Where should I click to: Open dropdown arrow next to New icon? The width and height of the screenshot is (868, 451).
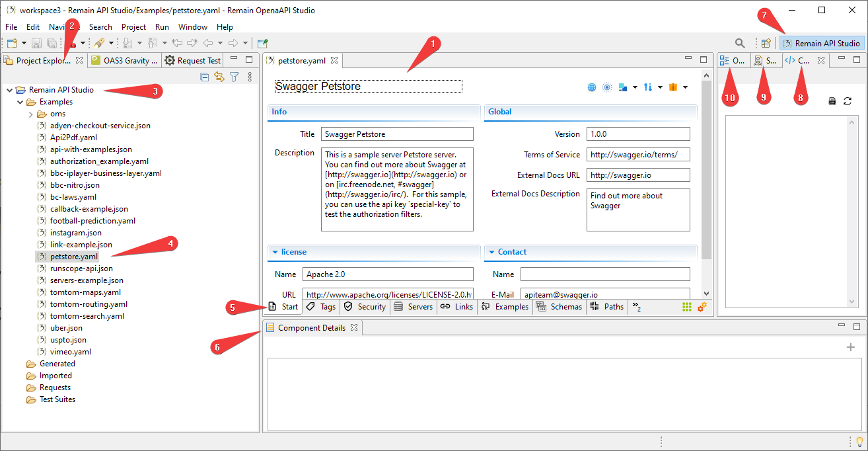[x=24, y=43]
